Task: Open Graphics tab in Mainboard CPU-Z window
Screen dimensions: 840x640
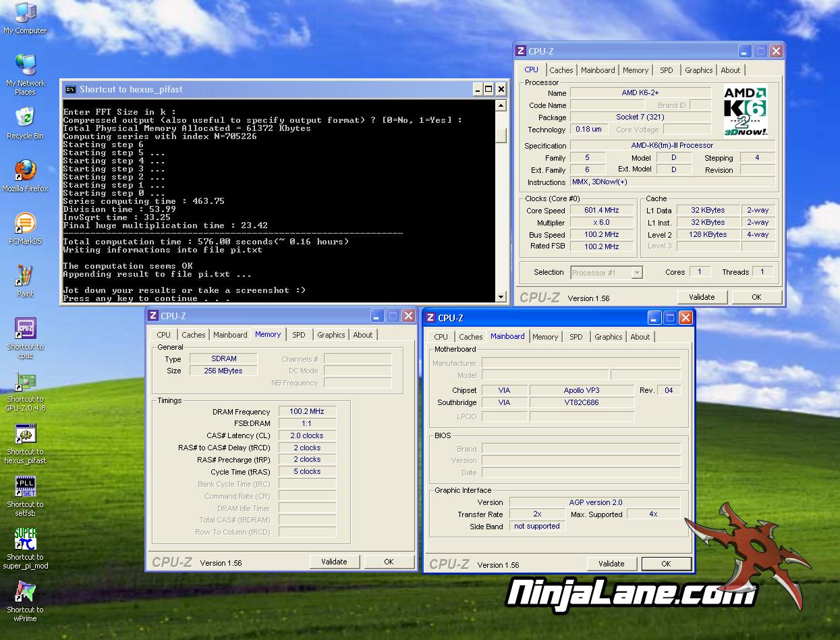Action: (608, 337)
